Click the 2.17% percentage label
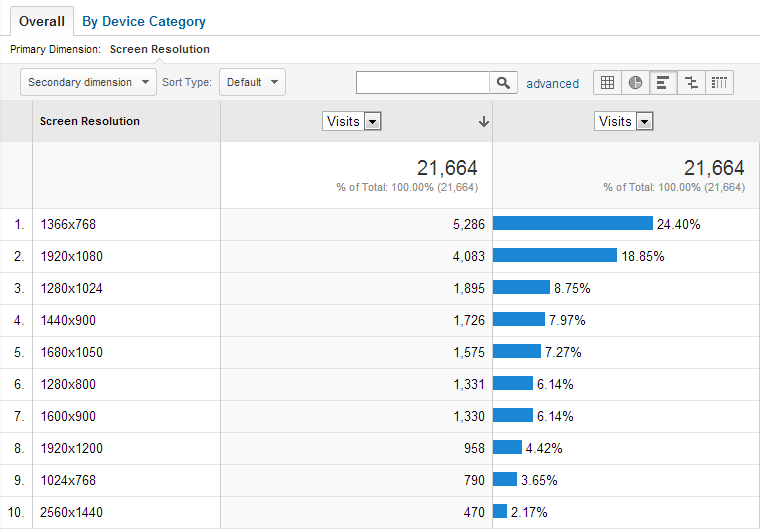760x532 pixels. (x=529, y=512)
